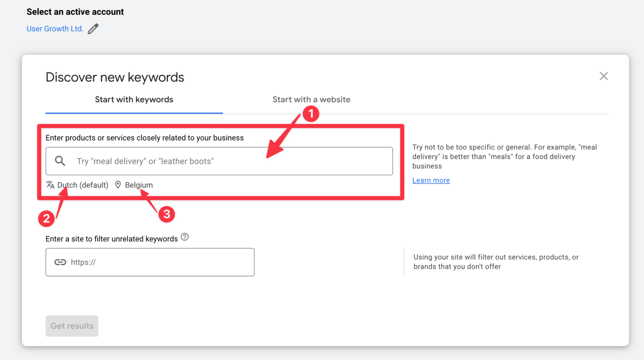Click the language translation icon
This screenshot has width=644, height=360.
[x=50, y=185]
